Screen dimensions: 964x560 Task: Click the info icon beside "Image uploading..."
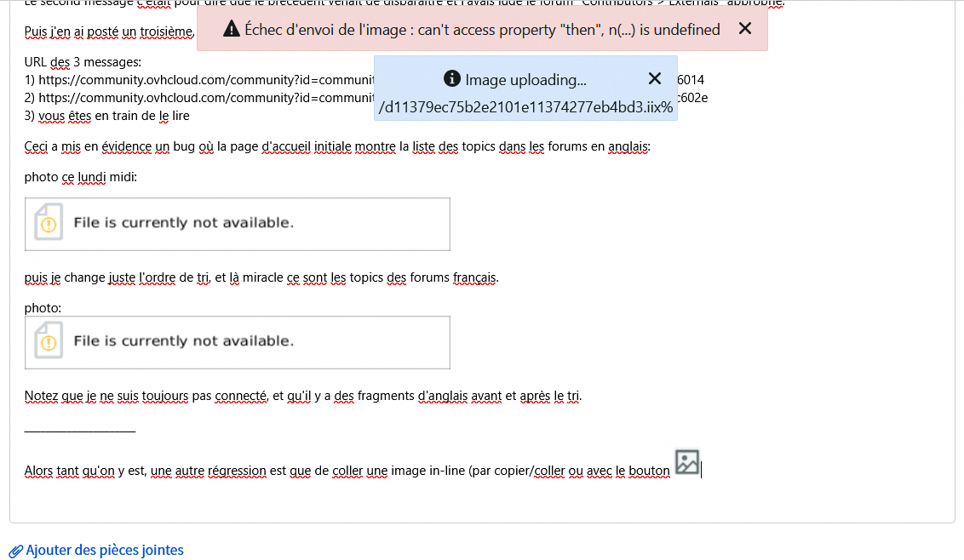click(x=452, y=80)
